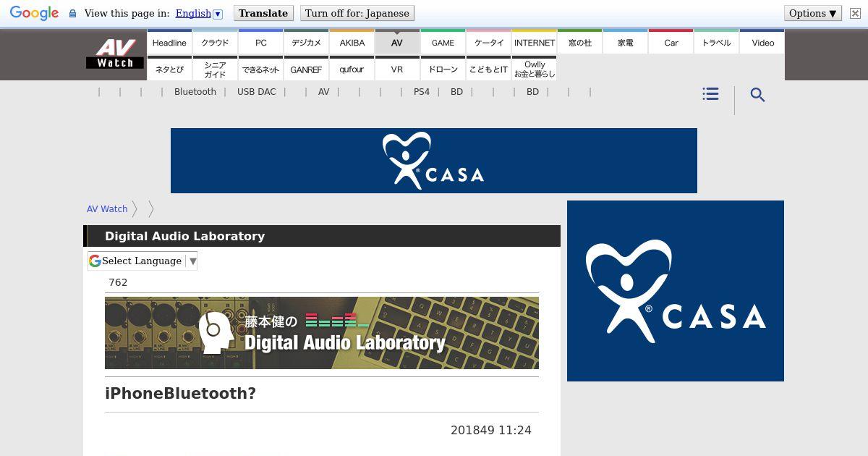Open the トラベル tab
The image size is (868, 456).
click(716, 42)
